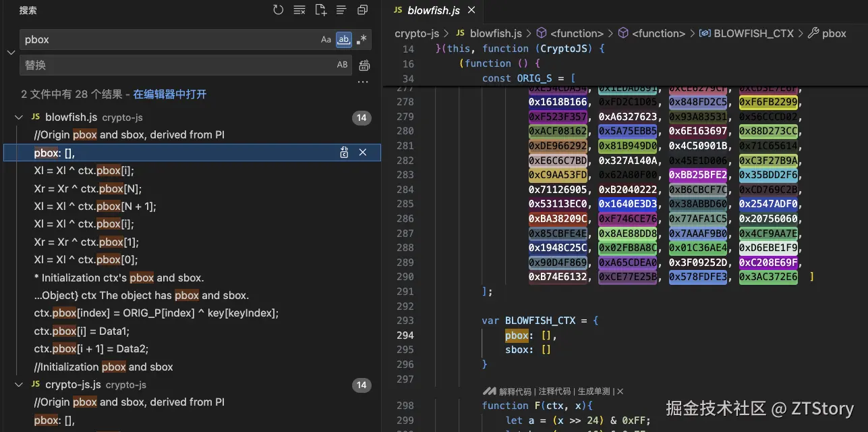Toggle Match Case in search box
Screen dimensions: 868x432
pyautogui.click(x=326, y=40)
